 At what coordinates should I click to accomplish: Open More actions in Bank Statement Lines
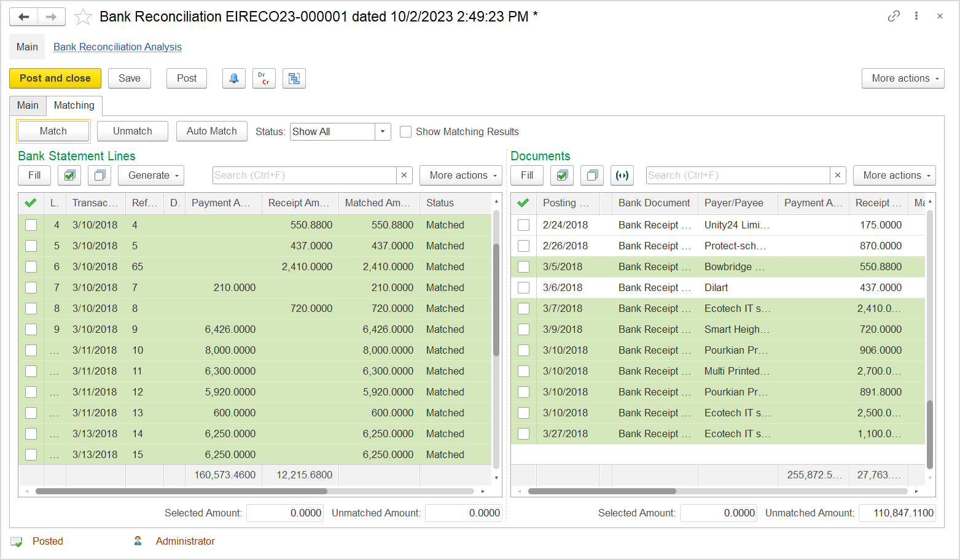pos(461,176)
